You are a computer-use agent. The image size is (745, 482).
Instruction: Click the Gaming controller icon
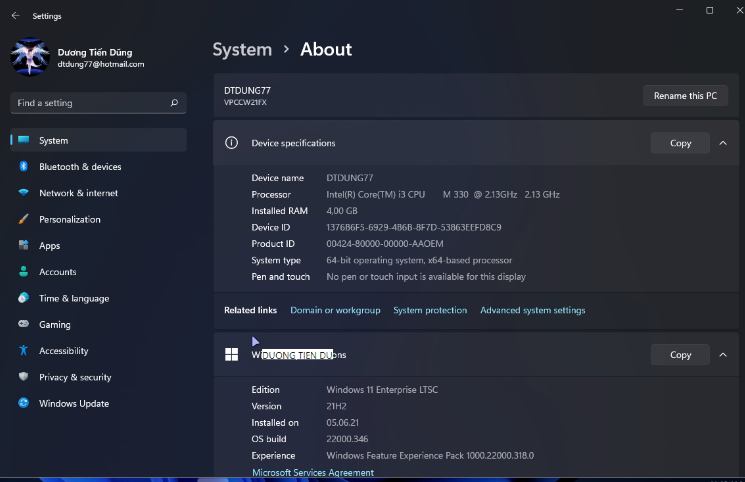23,324
